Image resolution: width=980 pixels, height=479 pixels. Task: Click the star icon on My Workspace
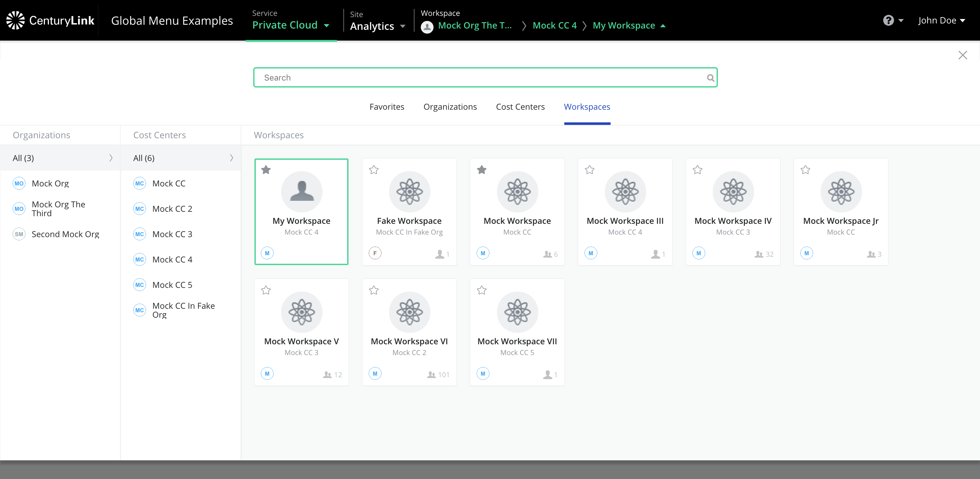(x=266, y=169)
